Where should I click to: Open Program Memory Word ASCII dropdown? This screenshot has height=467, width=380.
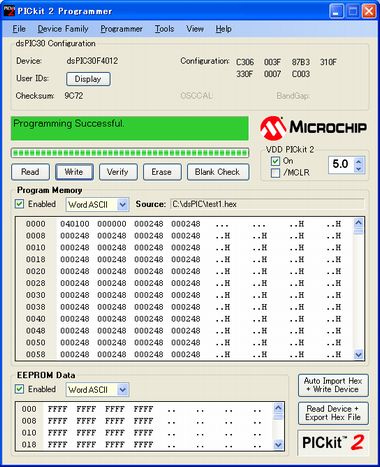click(x=123, y=205)
